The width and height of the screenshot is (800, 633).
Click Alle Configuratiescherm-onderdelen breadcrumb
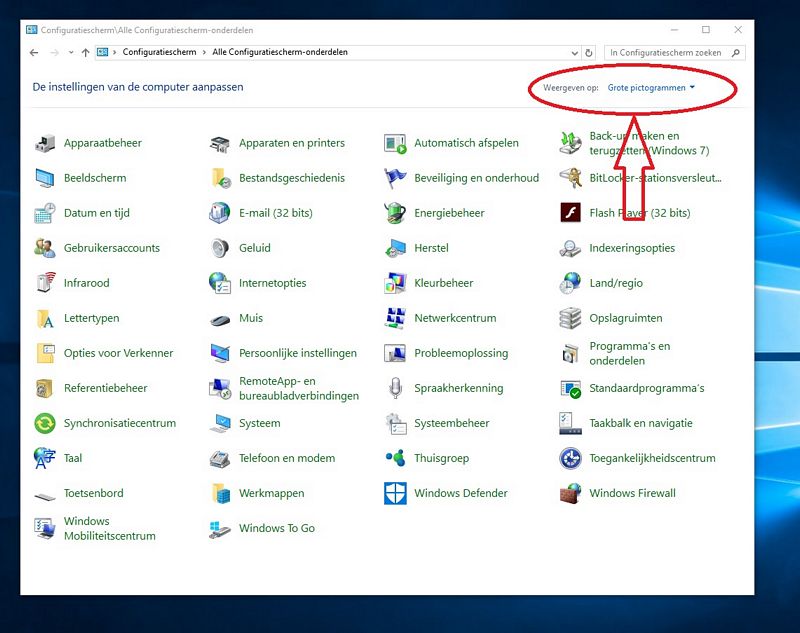(280, 52)
